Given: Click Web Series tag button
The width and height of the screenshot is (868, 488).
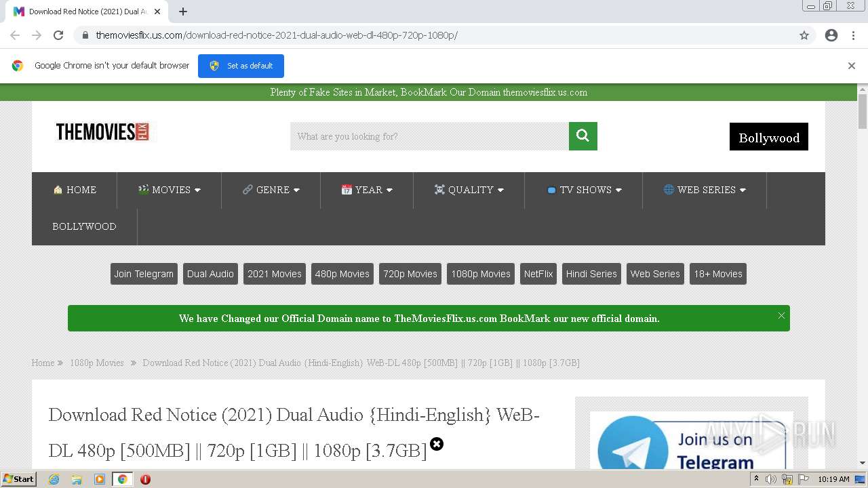Looking at the screenshot, I should [x=655, y=274].
